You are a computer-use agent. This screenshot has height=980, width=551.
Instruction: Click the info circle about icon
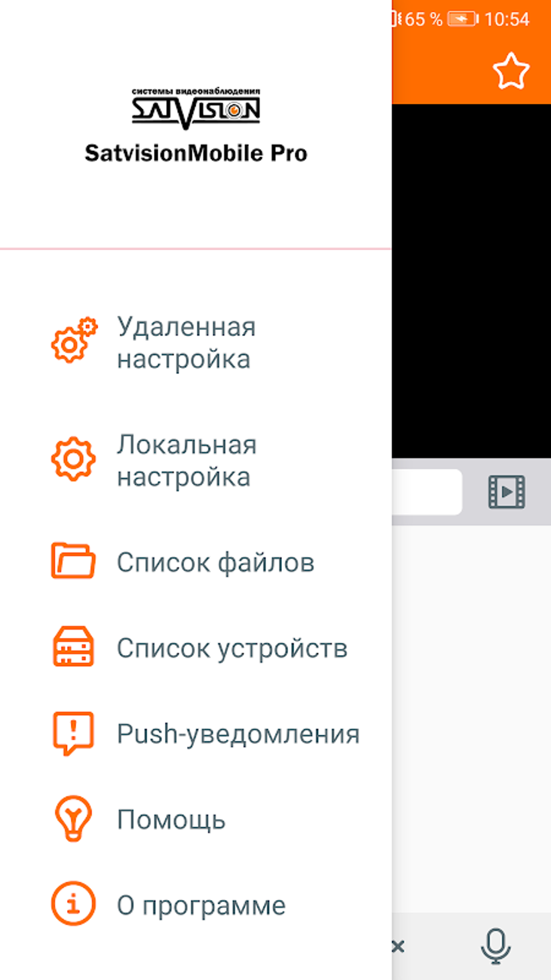pos(73,903)
